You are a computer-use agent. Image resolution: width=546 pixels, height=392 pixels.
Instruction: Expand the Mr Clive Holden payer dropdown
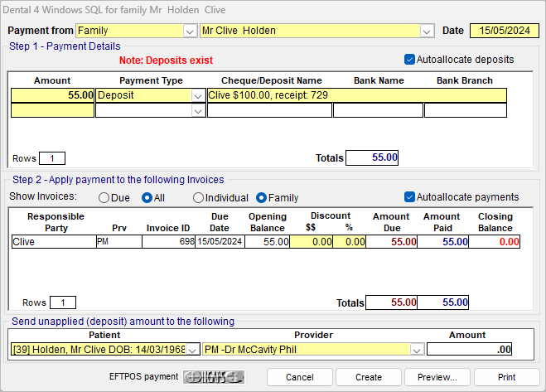point(427,31)
